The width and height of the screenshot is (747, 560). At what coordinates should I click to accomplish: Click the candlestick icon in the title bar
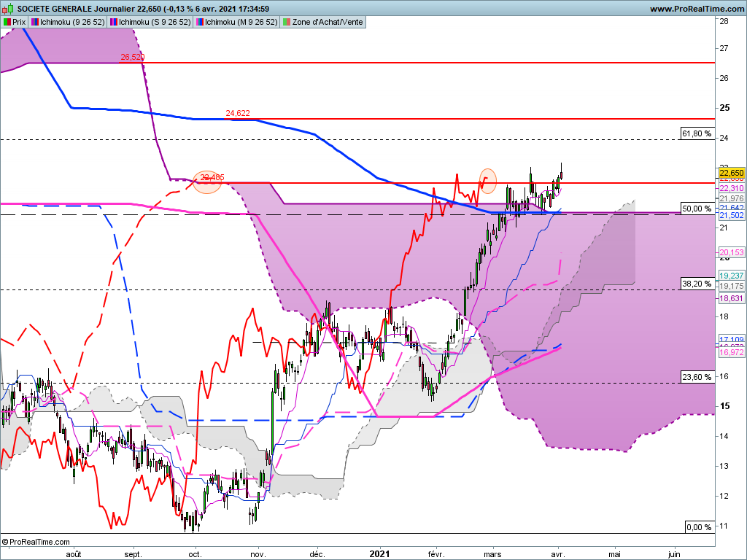coord(9,9)
